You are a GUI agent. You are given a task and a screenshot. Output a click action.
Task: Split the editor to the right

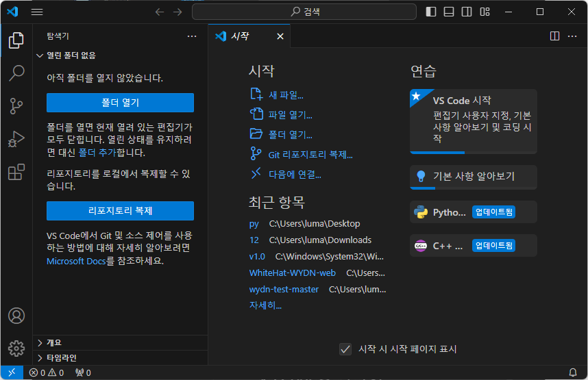(554, 36)
